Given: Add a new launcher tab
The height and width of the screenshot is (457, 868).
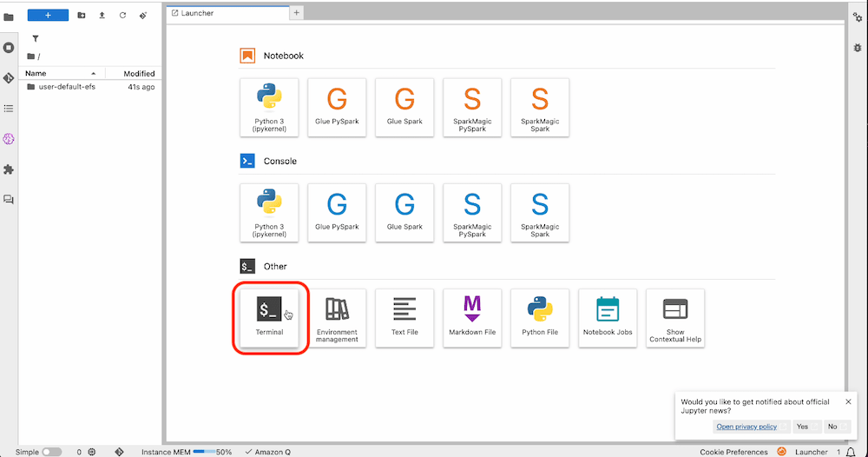Looking at the screenshot, I should [297, 13].
